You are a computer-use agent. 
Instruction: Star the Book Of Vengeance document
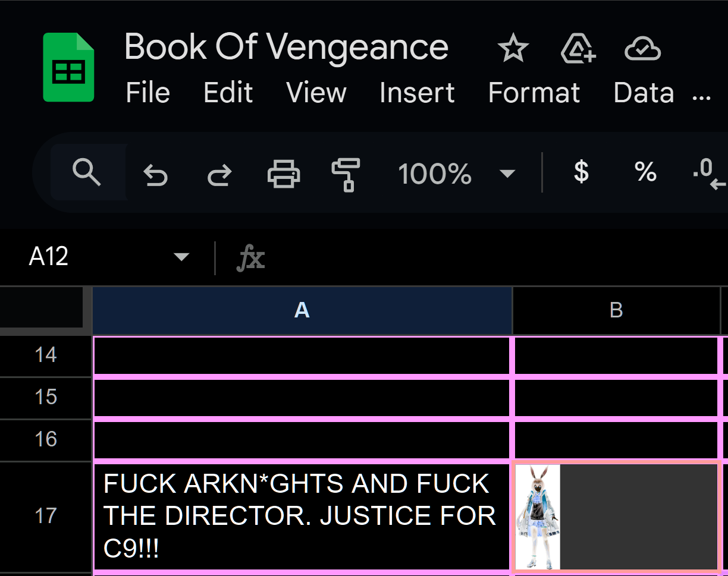point(513,48)
